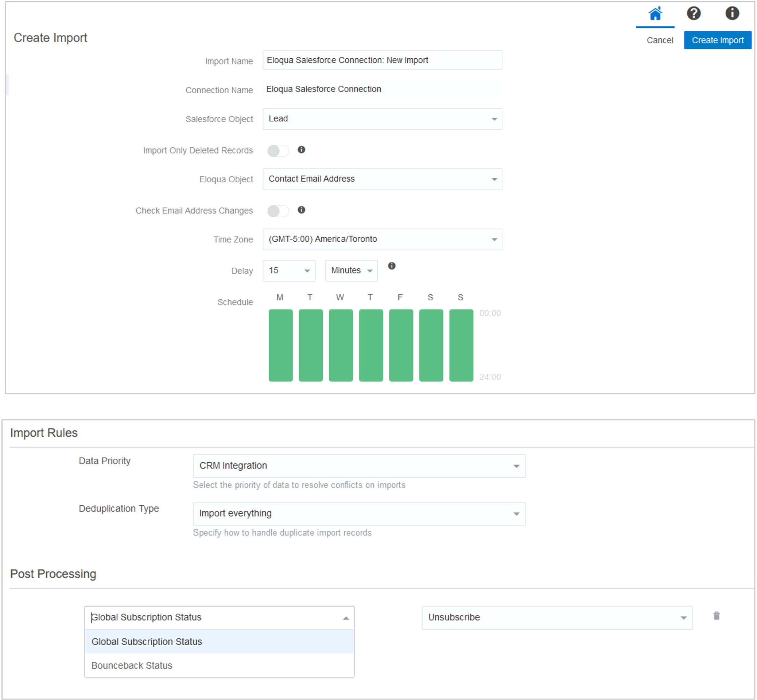Open the Salesforce Object dropdown
The width and height of the screenshot is (757, 700).
click(x=382, y=119)
